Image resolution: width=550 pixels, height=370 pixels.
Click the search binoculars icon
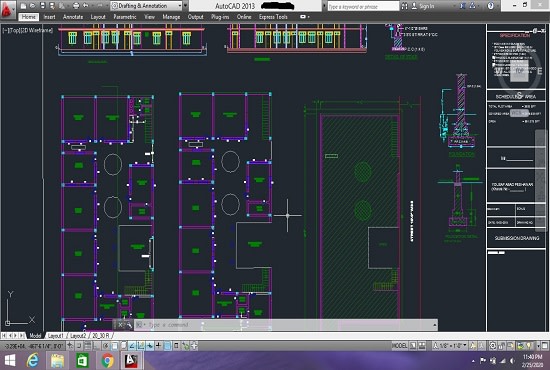pos(404,6)
